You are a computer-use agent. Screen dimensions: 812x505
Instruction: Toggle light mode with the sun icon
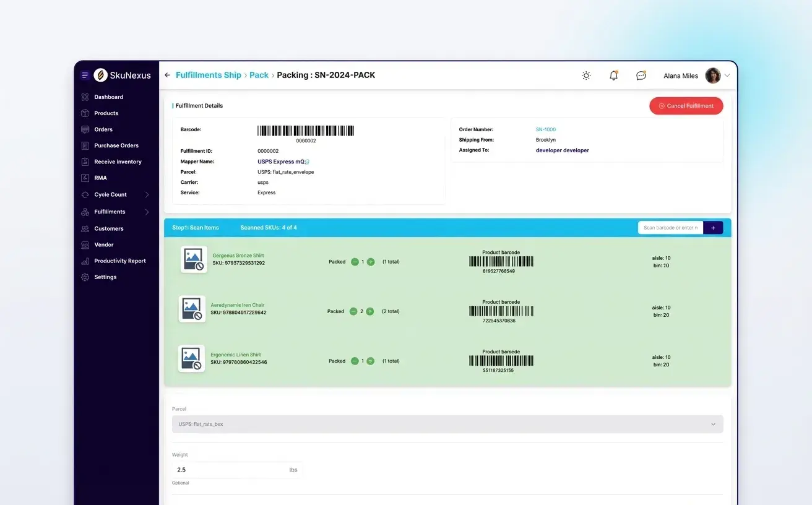586,76
